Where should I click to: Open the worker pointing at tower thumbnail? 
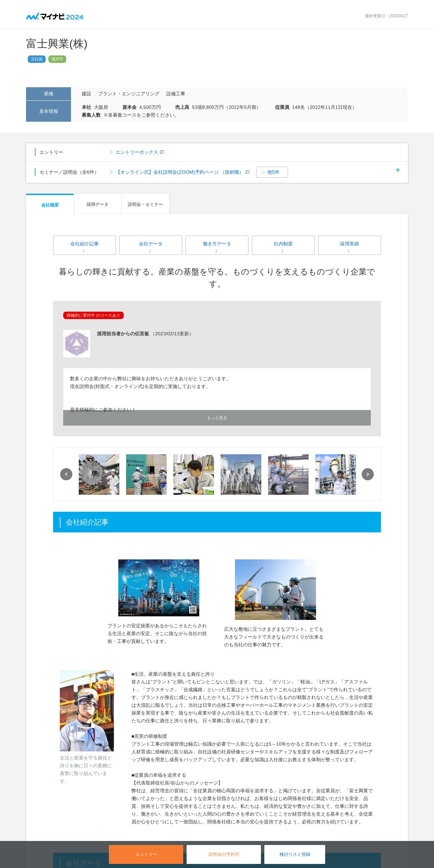click(x=336, y=475)
